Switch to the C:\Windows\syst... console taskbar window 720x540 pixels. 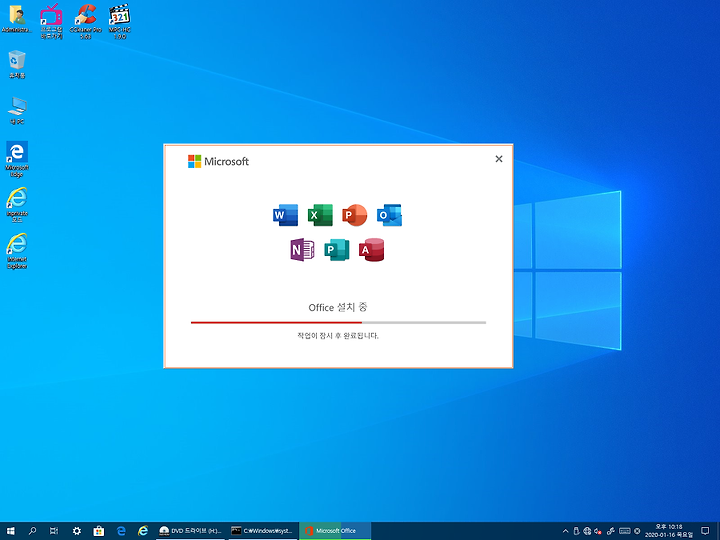(x=262, y=531)
